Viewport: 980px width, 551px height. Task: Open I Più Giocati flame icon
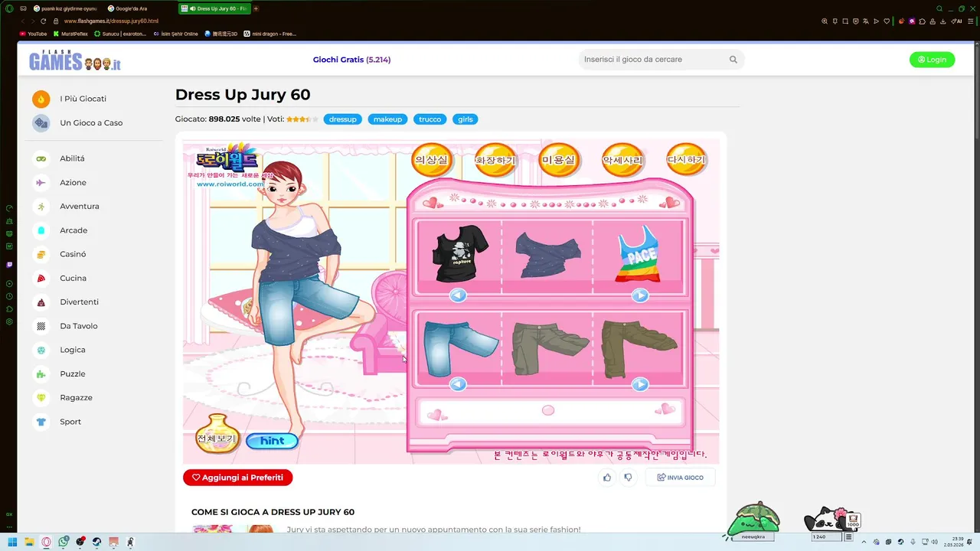[41, 99]
